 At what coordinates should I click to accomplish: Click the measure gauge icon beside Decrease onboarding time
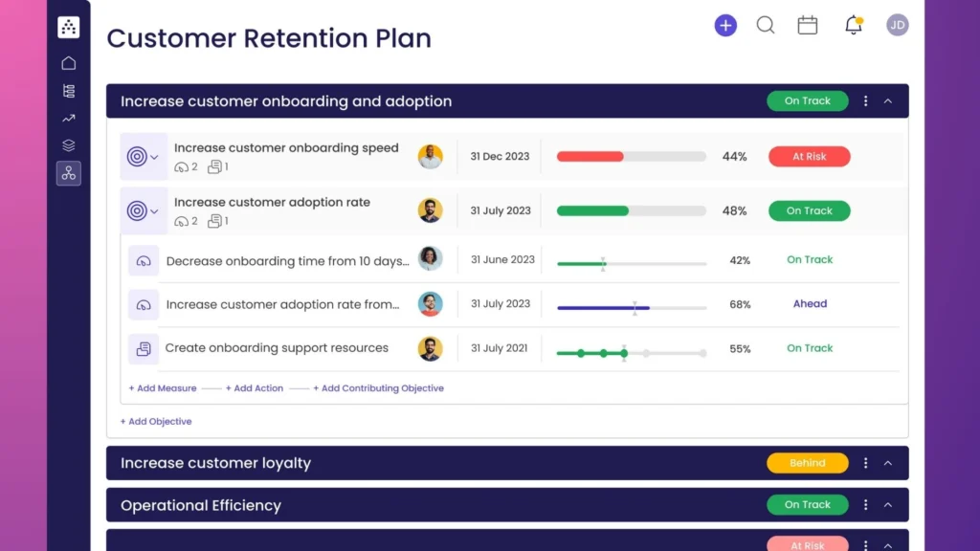(x=143, y=259)
